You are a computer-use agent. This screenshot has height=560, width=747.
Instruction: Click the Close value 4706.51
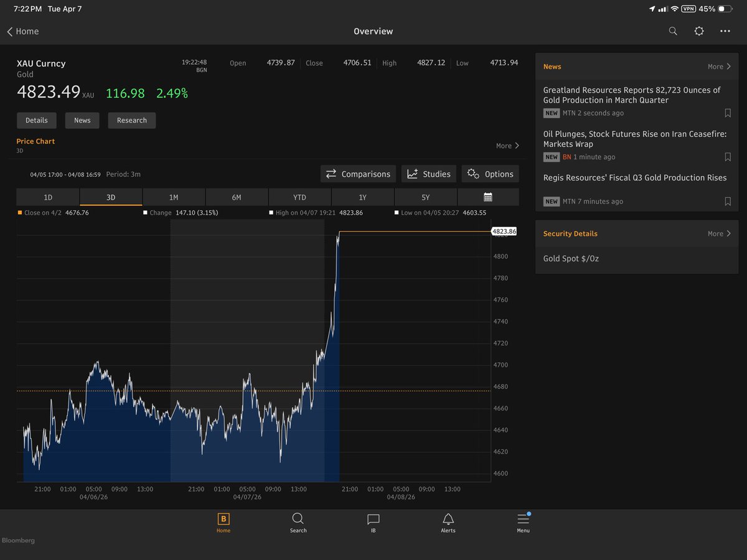[x=357, y=63]
